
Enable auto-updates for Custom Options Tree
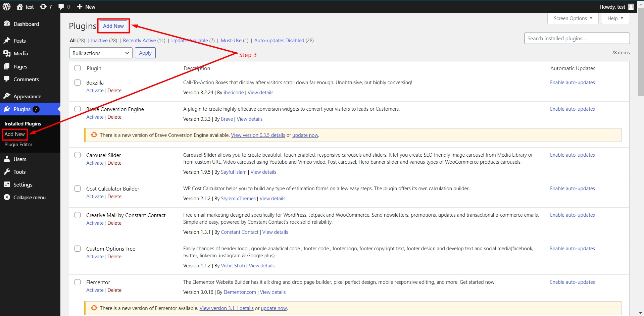click(573, 249)
